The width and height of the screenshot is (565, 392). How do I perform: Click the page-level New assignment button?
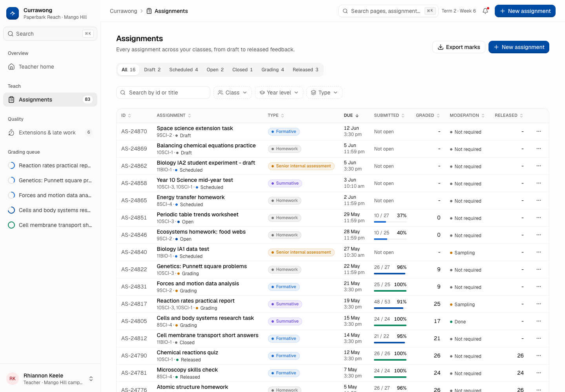pyautogui.click(x=519, y=47)
